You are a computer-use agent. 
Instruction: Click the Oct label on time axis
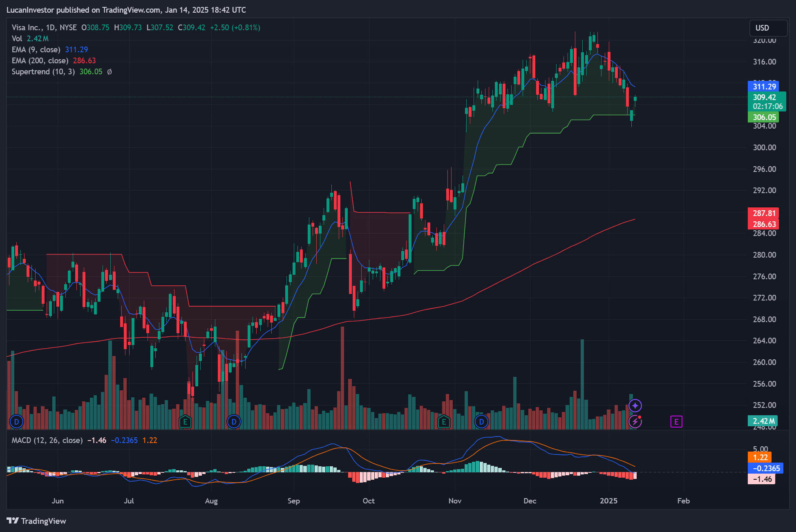[369, 501]
